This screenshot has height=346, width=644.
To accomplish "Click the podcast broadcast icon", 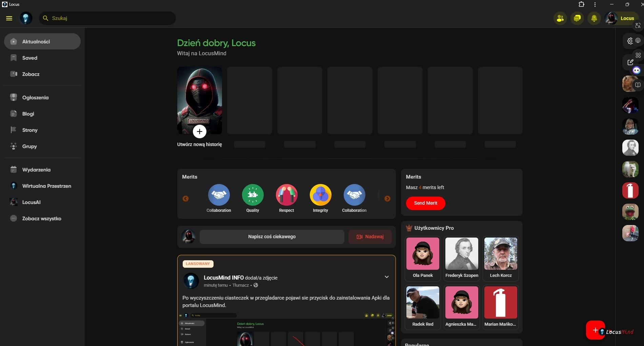I will pyautogui.click(x=638, y=40).
